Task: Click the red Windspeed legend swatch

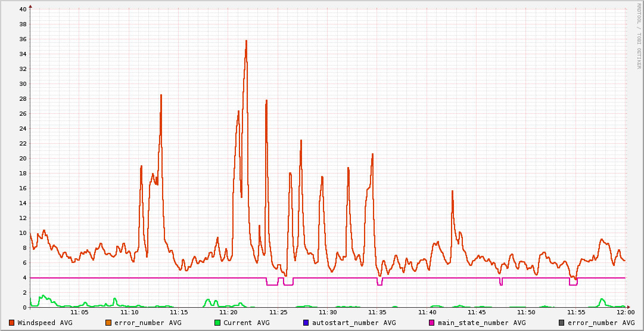Action: (12, 323)
